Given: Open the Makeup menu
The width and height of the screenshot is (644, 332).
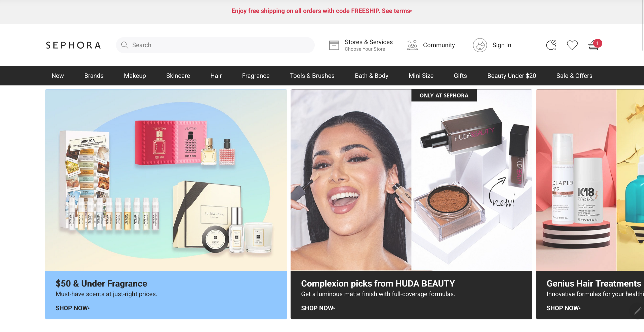Looking at the screenshot, I should pos(135,76).
